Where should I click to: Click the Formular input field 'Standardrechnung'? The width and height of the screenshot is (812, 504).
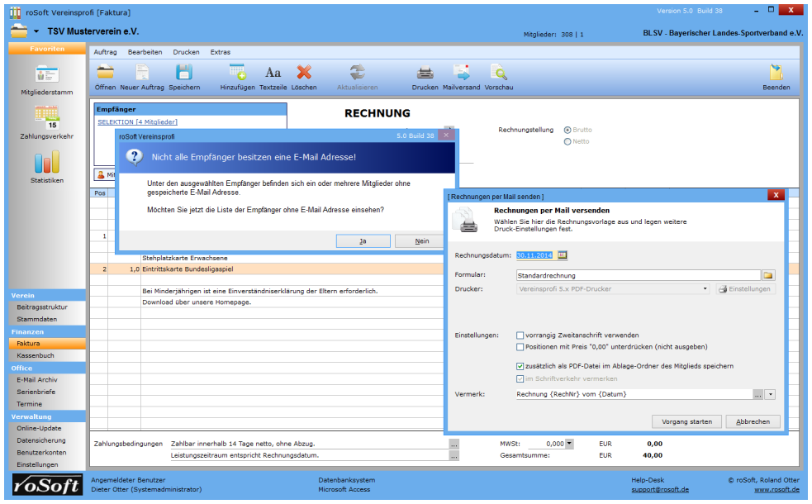pyautogui.click(x=637, y=275)
